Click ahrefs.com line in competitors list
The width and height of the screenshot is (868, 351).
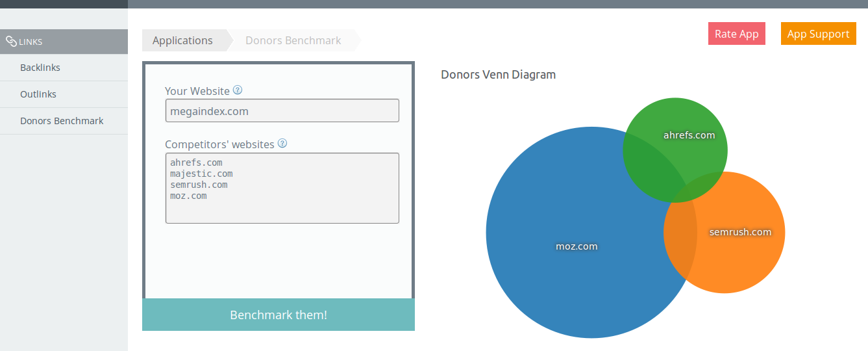pos(196,162)
